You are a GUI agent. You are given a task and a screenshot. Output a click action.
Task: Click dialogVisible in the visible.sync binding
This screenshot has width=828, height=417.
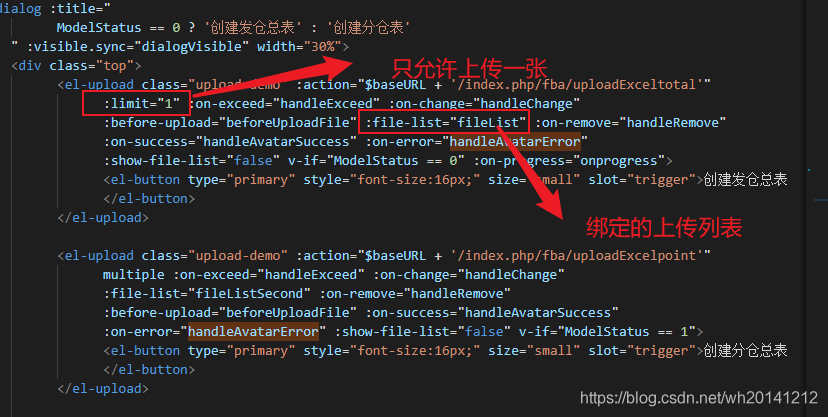click(x=192, y=46)
